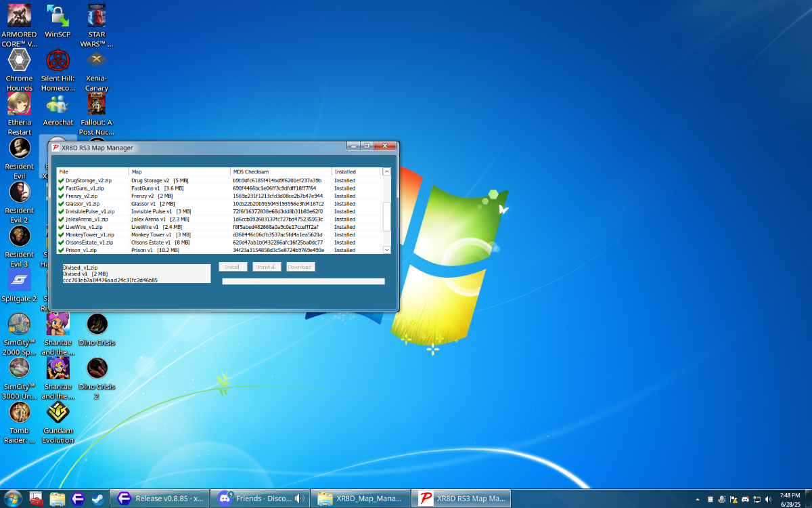Screen dimensions: 812x508
Task: Click the speaker volume icon in system tray
Action: [x=767, y=499]
